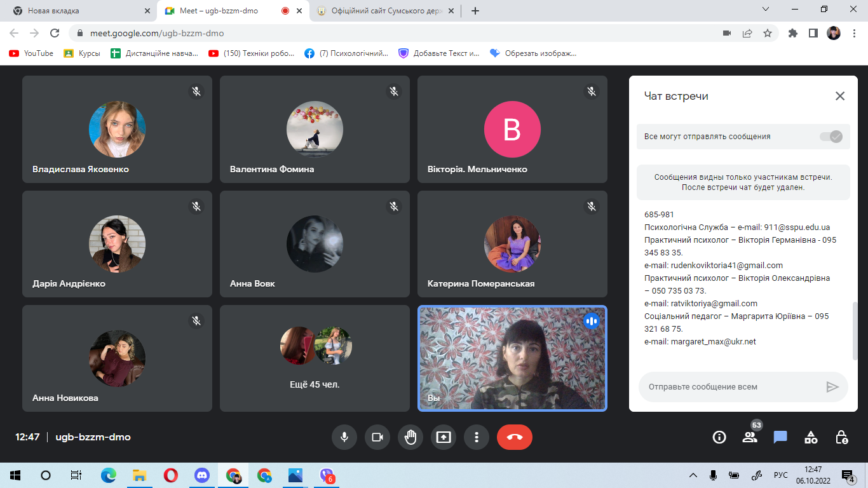This screenshot has height=488, width=868.
Task: Open 'Дистанційне навч...' bookmark
Action: pos(154,53)
